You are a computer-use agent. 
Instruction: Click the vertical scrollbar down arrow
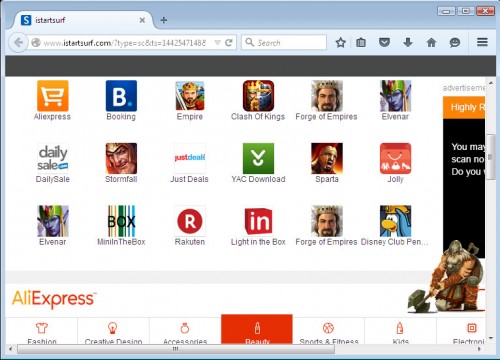491,338
